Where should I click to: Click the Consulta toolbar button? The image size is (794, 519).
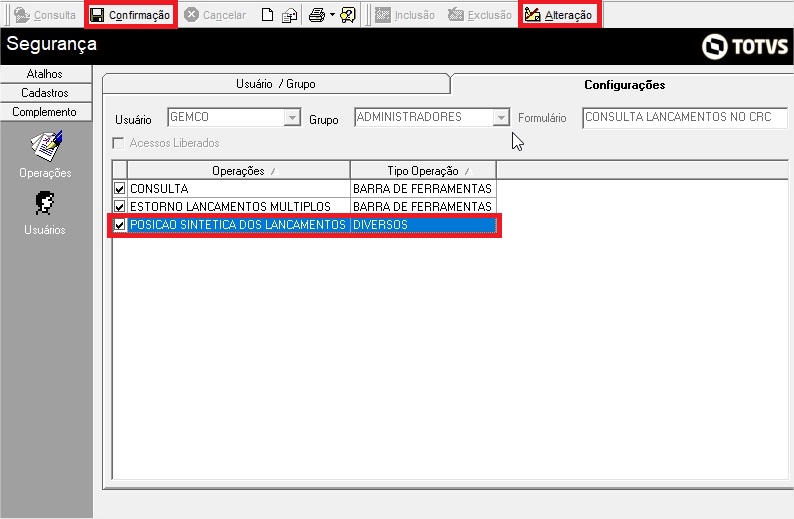pos(45,15)
